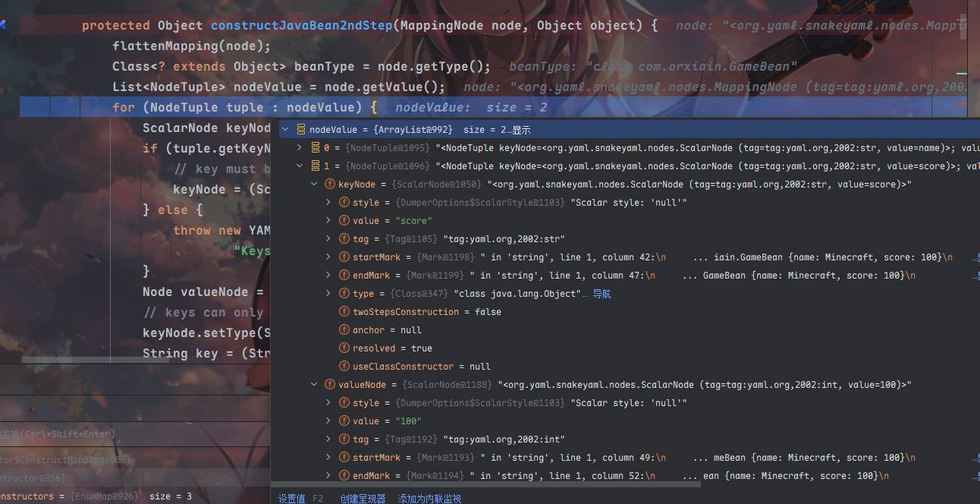Collapse element 1 NodeTuple@1096

300,166
